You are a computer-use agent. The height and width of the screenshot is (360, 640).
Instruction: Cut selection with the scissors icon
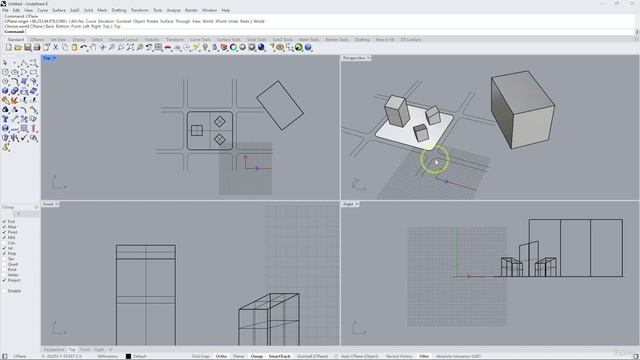pyautogui.click(x=56, y=47)
